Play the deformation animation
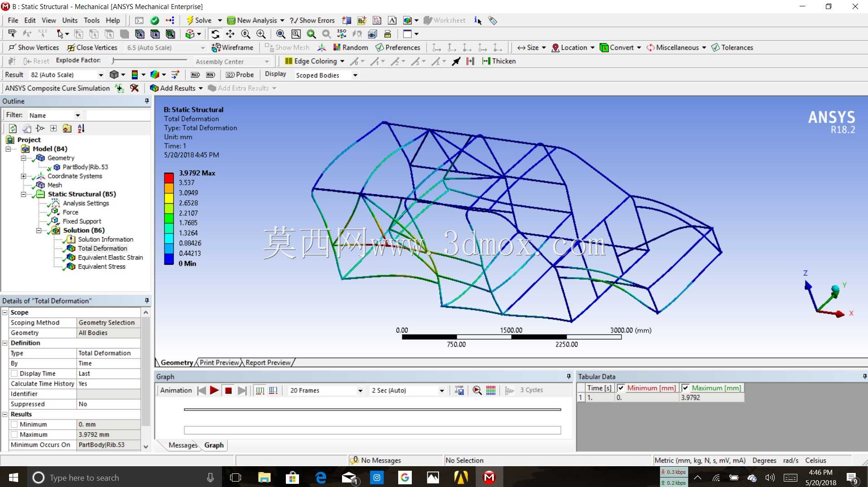The height and width of the screenshot is (487, 868). (x=214, y=391)
